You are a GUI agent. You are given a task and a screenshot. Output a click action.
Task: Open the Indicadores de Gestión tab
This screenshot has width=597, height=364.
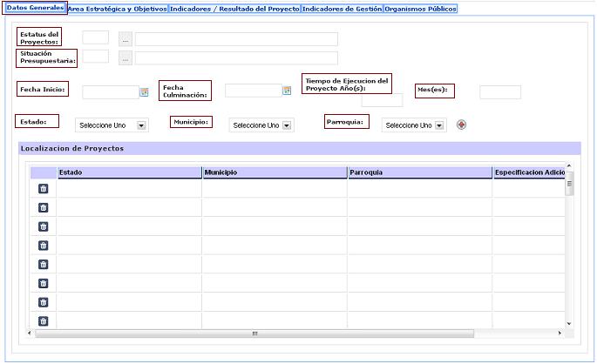coord(342,9)
